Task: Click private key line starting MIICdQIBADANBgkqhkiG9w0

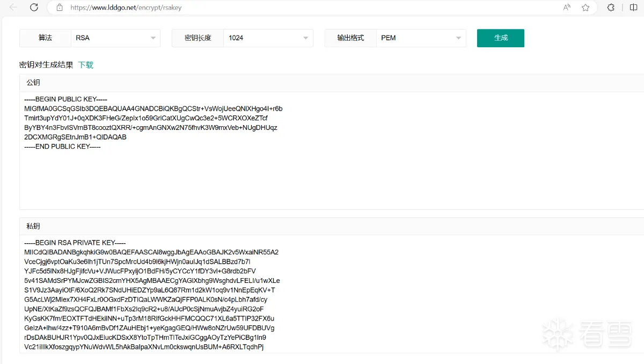Action: 151,252
